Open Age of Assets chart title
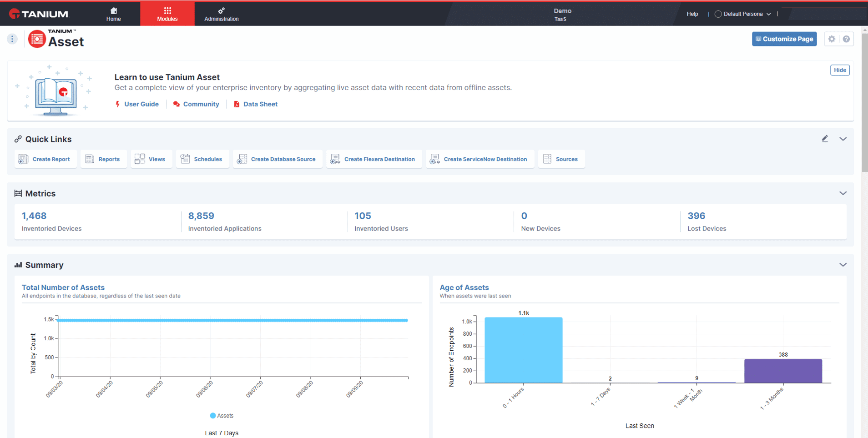 coord(464,287)
